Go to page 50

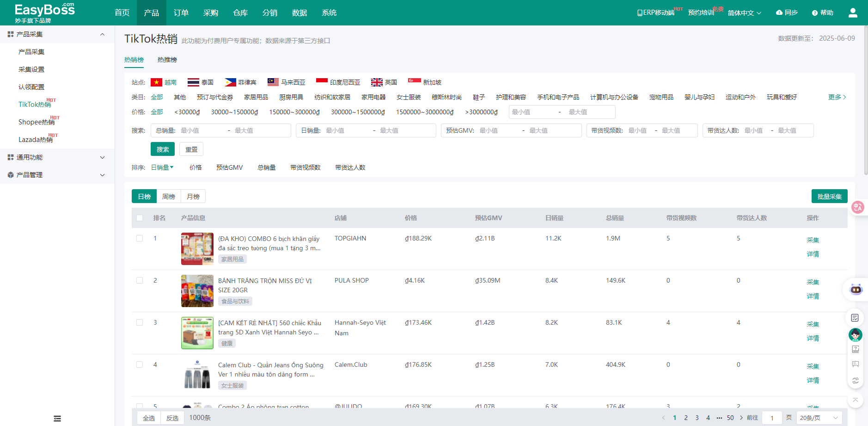point(730,418)
